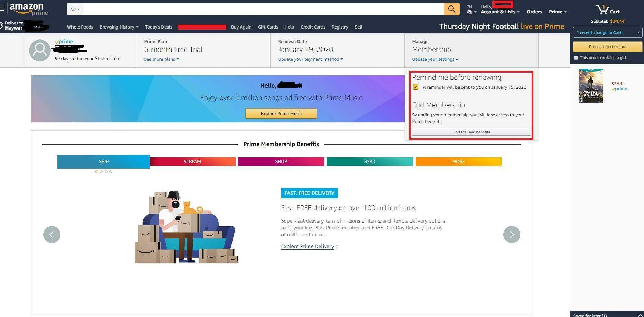Click 'Explore Prime Music' button
The width and height of the screenshot is (644, 317).
coord(281,113)
